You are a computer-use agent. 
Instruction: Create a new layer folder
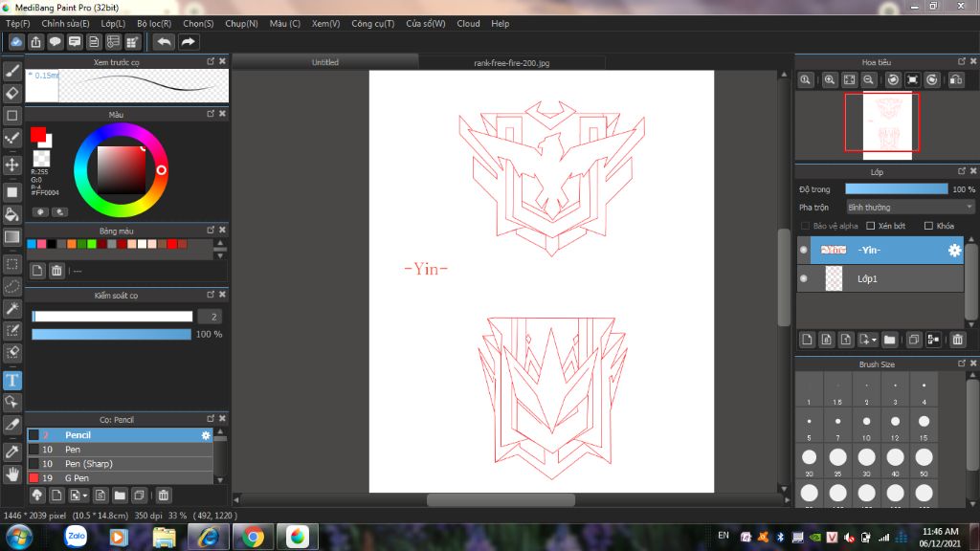889,340
